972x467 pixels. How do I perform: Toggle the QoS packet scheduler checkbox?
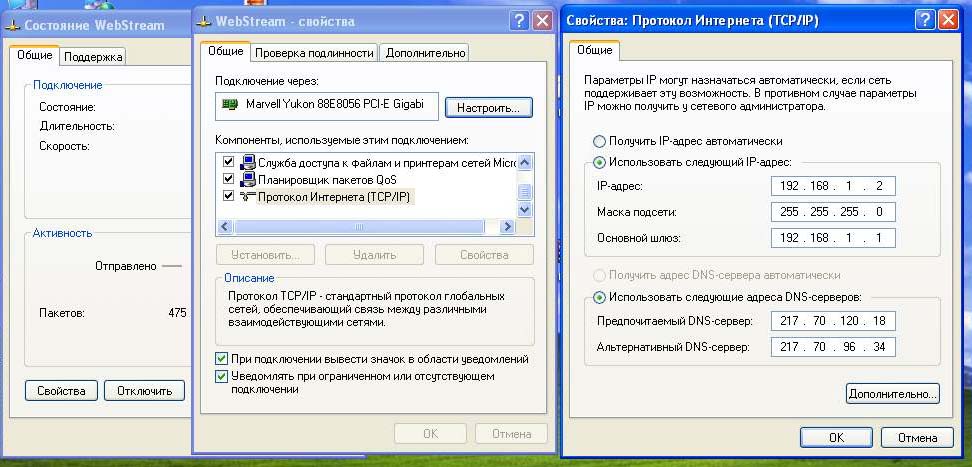click(x=228, y=179)
